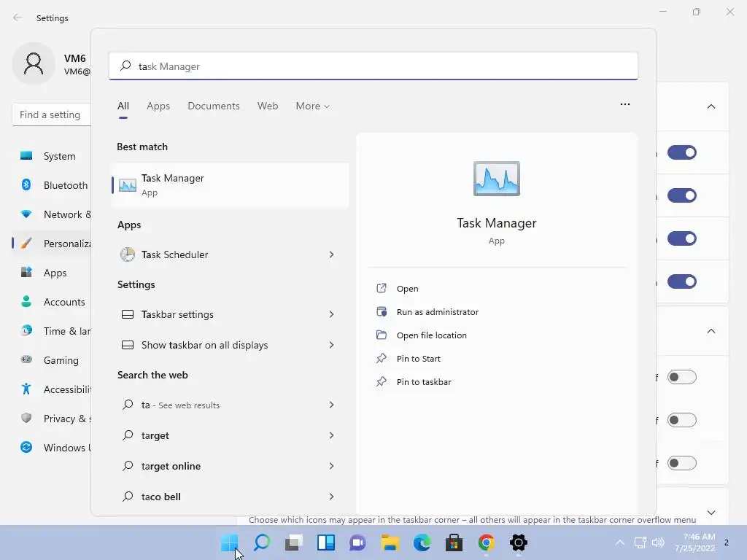Select Gaming in the Settings sidebar
Image resolution: width=747 pixels, height=560 pixels.
[53, 360]
